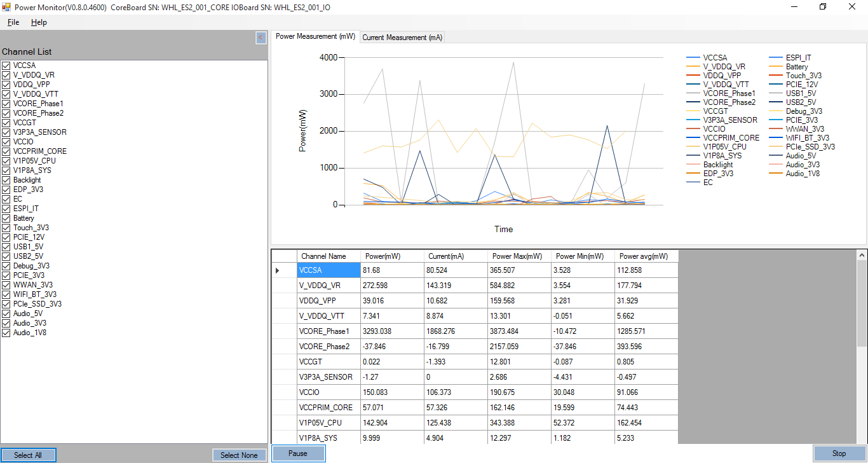This screenshot has height=463, width=868.
Task: Disable the VCCGT channel checkbox
Action: [x=6, y=123]
